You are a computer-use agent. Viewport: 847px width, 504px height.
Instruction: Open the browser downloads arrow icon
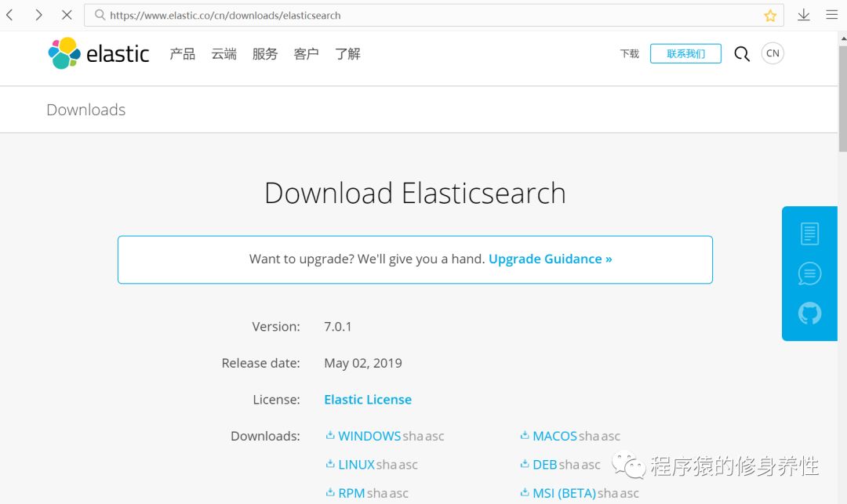point(804,15)
